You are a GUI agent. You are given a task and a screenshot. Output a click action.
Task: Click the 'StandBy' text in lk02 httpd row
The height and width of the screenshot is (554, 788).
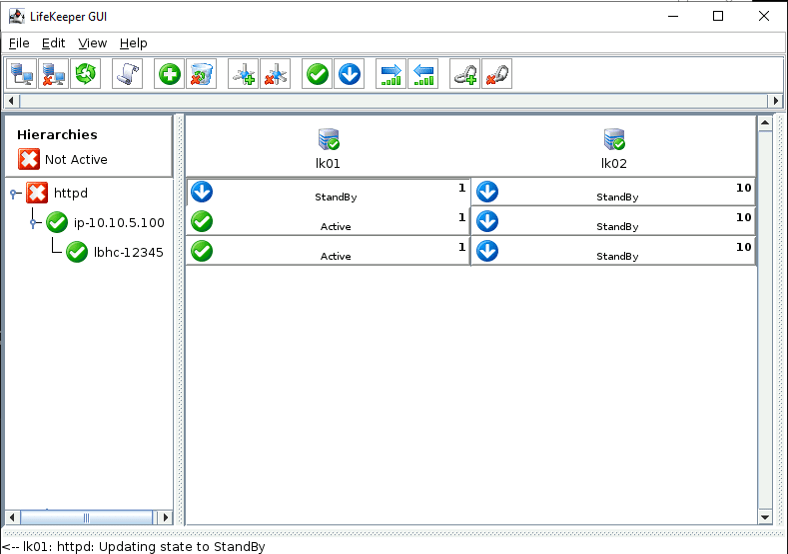click(617, 197)
